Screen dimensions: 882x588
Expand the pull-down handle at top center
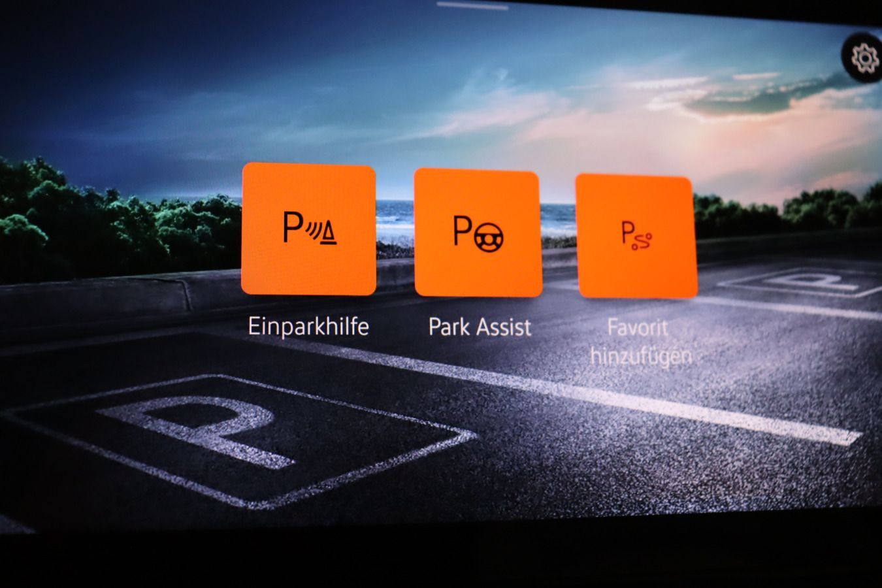[472, 6]
